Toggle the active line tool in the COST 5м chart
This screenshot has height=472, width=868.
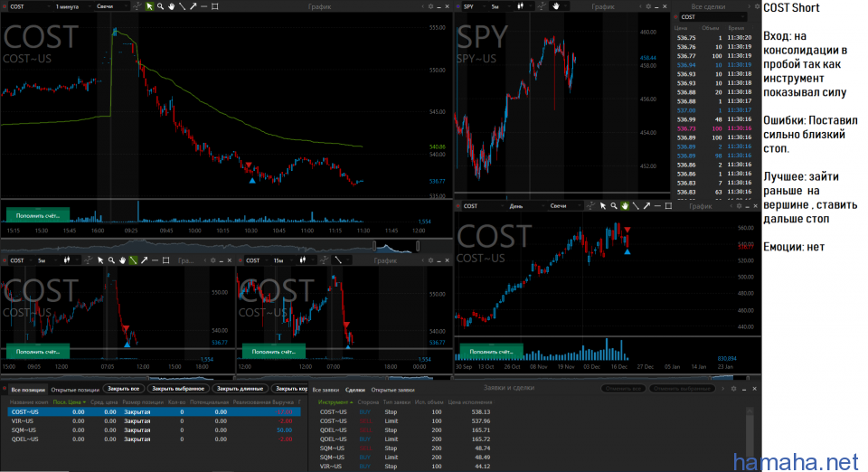[134, 260]
